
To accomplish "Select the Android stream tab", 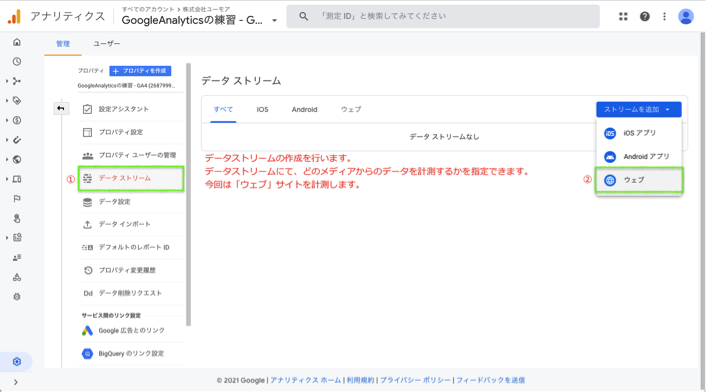I will click(304, 109).
